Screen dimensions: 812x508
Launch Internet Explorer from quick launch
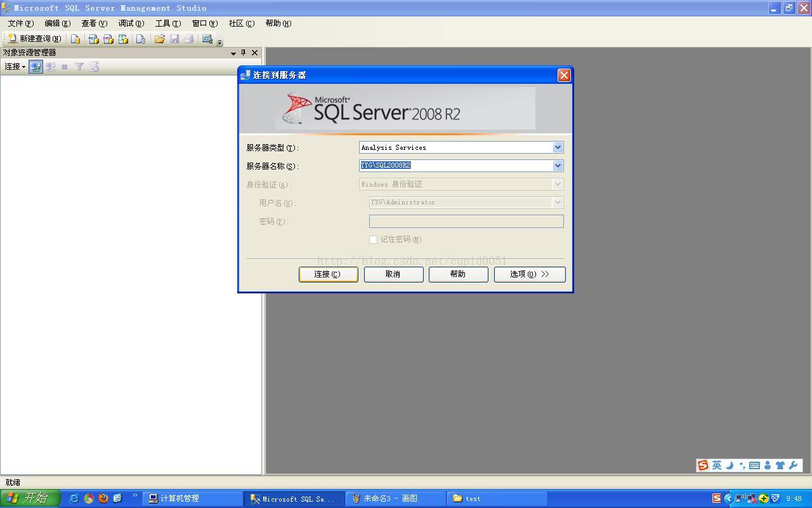(74, 498)
